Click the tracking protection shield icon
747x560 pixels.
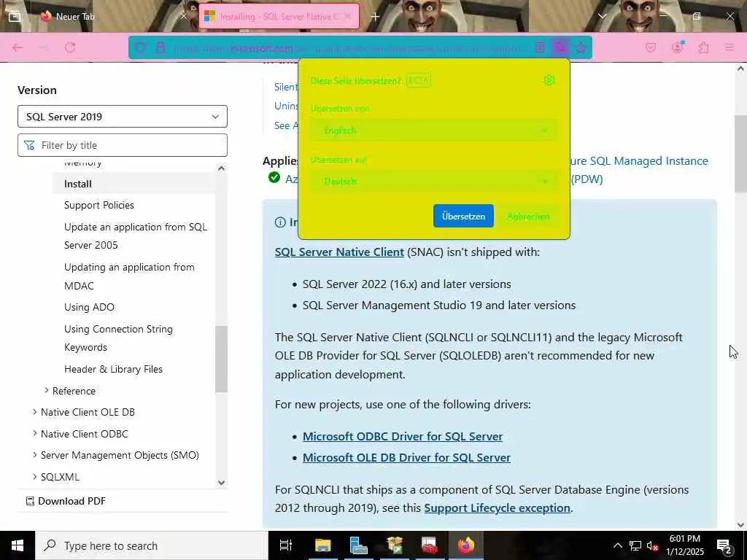click(x=140, y=47)
